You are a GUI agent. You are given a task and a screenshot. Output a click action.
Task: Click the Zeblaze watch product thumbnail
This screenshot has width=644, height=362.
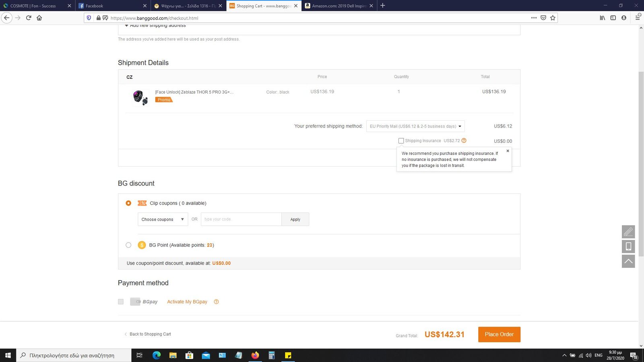tap(140, 97)
